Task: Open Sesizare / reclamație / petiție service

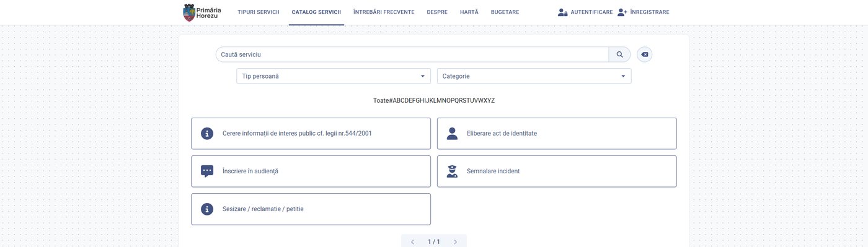Action: click(x=311, y=209)
